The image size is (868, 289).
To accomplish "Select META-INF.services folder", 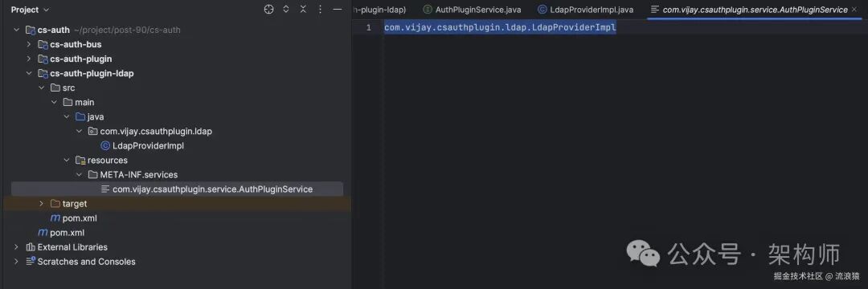I will point(139,175).
